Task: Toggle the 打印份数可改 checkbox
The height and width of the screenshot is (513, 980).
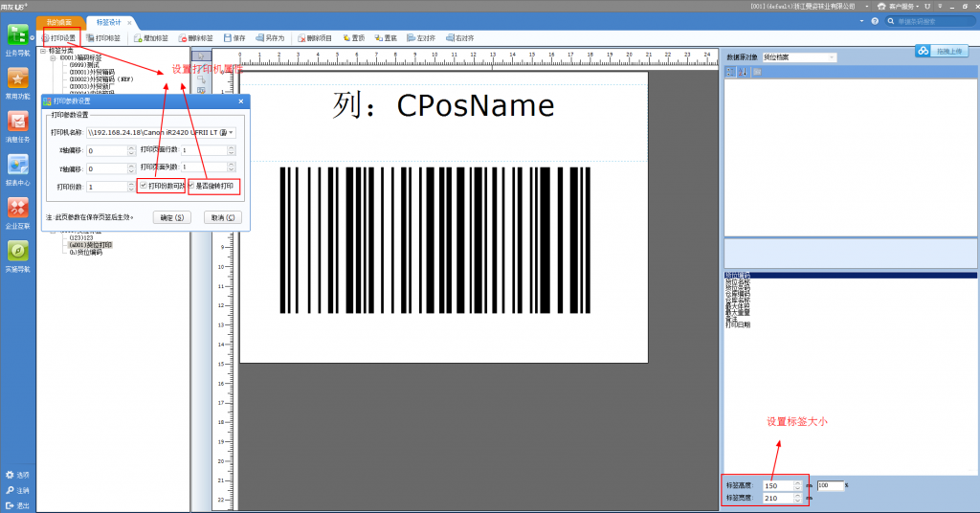Action: [144, 186]
